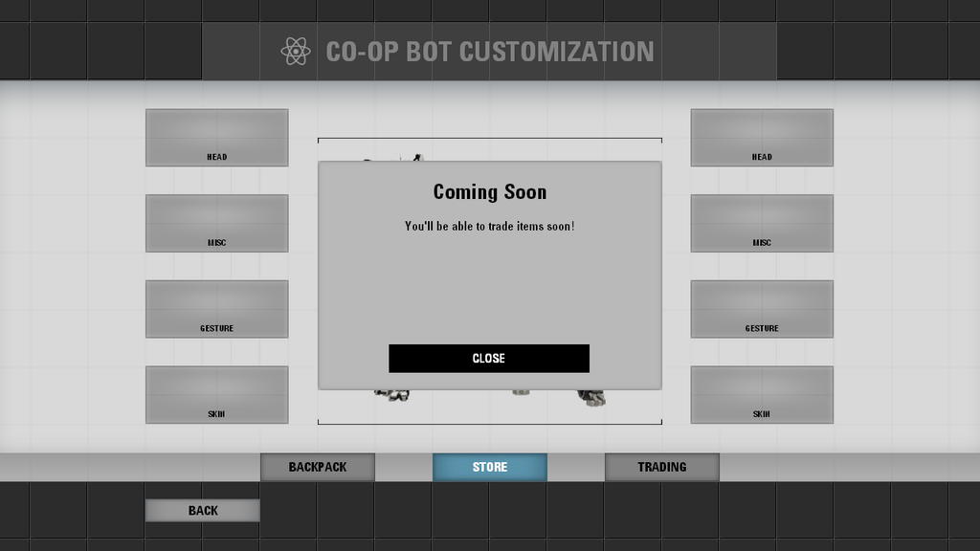Open the MISC slot in left column

pos(216,224)
